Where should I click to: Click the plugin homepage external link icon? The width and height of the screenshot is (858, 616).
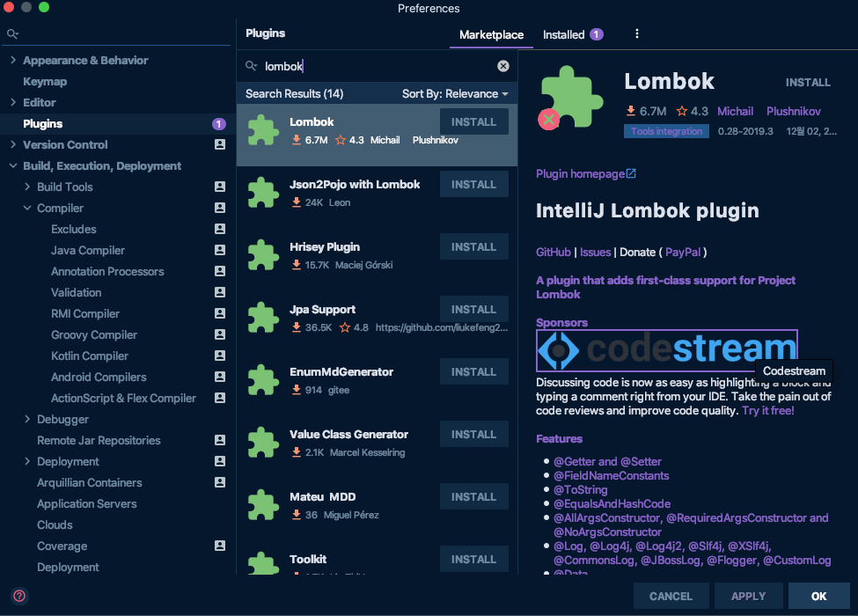coord(631,173)
